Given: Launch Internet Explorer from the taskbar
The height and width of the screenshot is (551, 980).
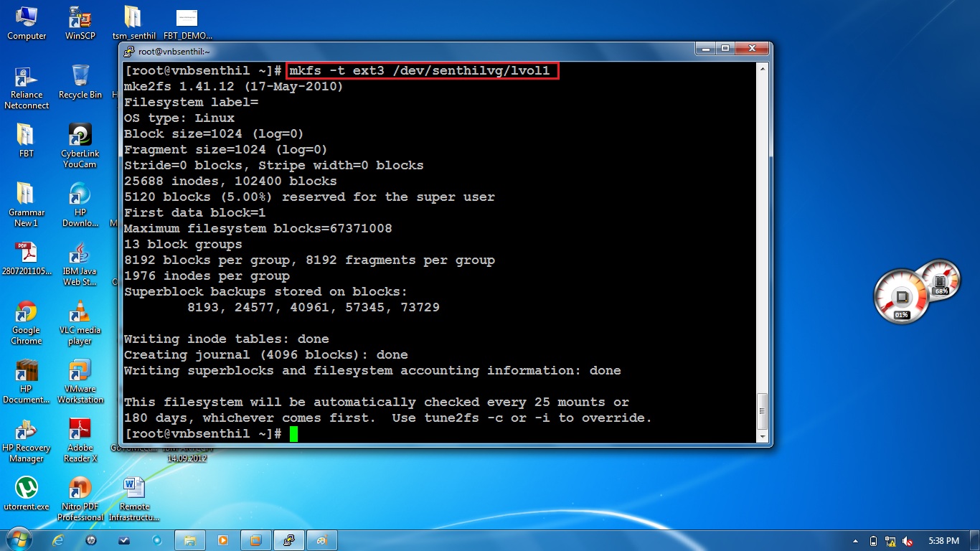Looking at the screenshot, I should click(x=59, y=540).
